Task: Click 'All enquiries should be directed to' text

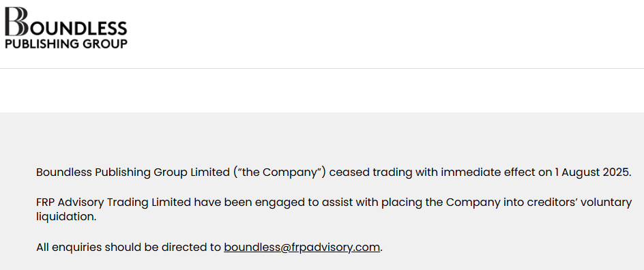Action: [128, 247]
